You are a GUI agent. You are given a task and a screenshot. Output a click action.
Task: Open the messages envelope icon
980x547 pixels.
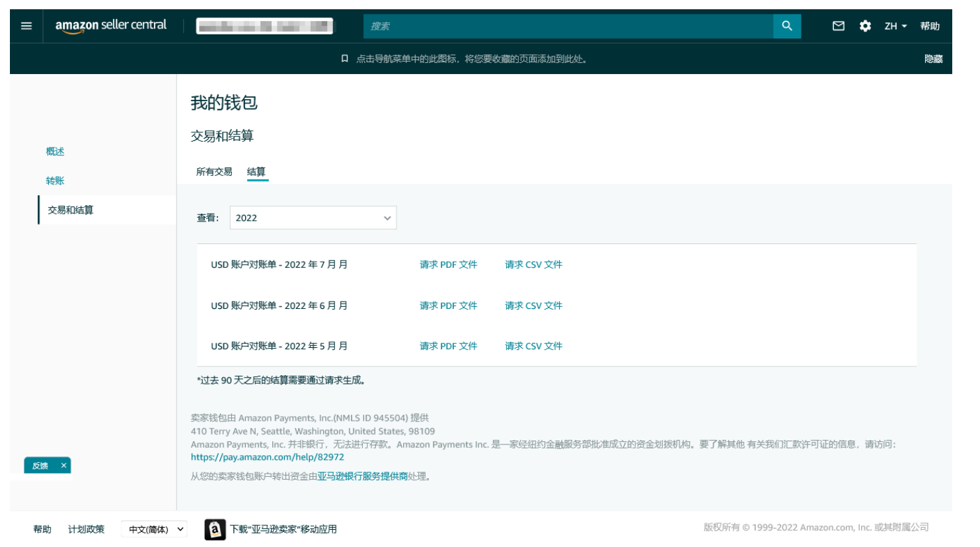click(838, 26)
